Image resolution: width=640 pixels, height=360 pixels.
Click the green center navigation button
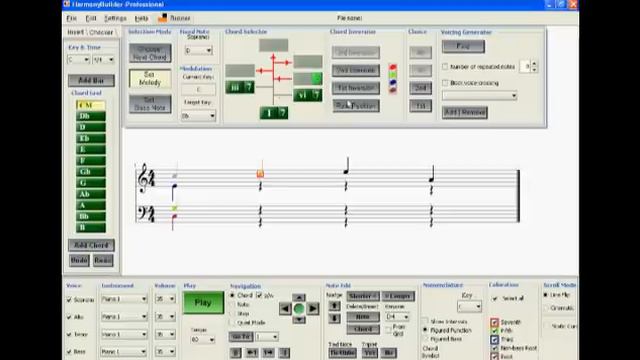click(299, 309)
